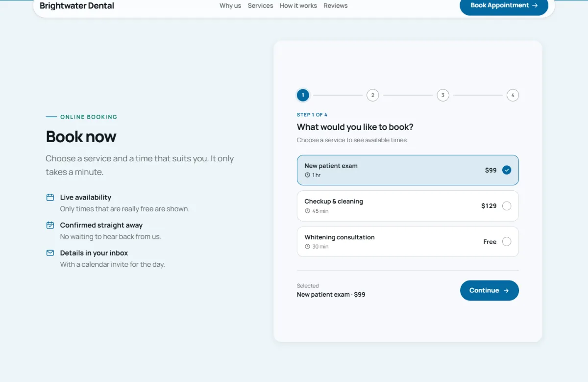Click the '30 min' duration text
Viewport: 588px width, 382px height.
320,247
